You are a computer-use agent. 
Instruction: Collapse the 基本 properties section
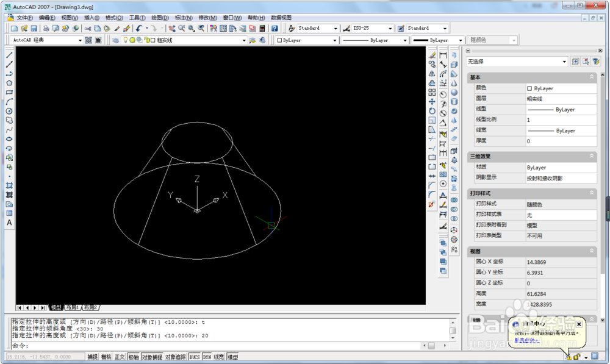592,77
